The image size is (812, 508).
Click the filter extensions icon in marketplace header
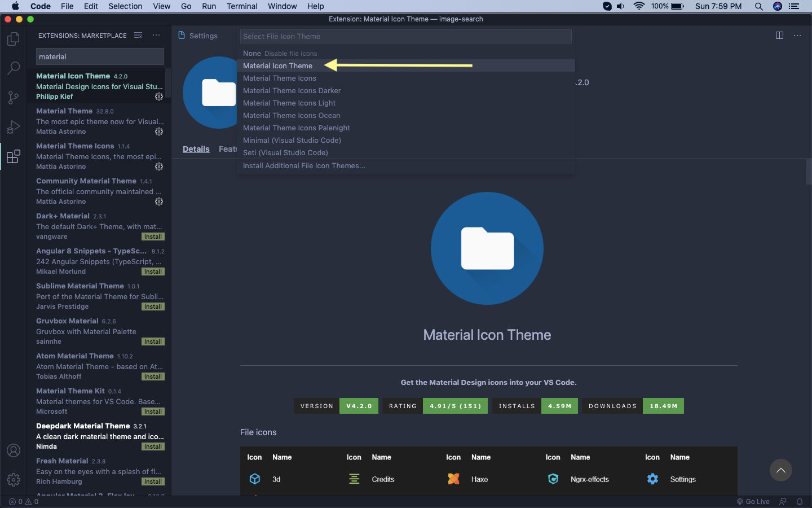click(138, 35)
